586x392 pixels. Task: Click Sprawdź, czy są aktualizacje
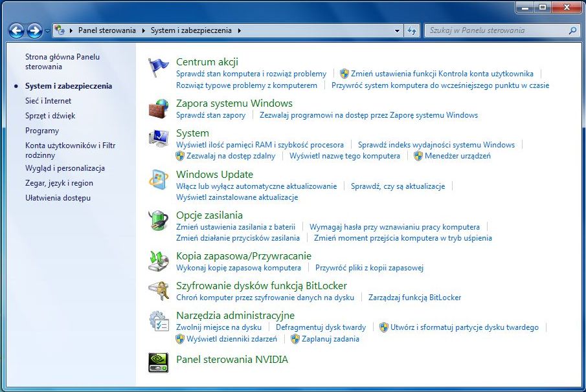[398, 186]
